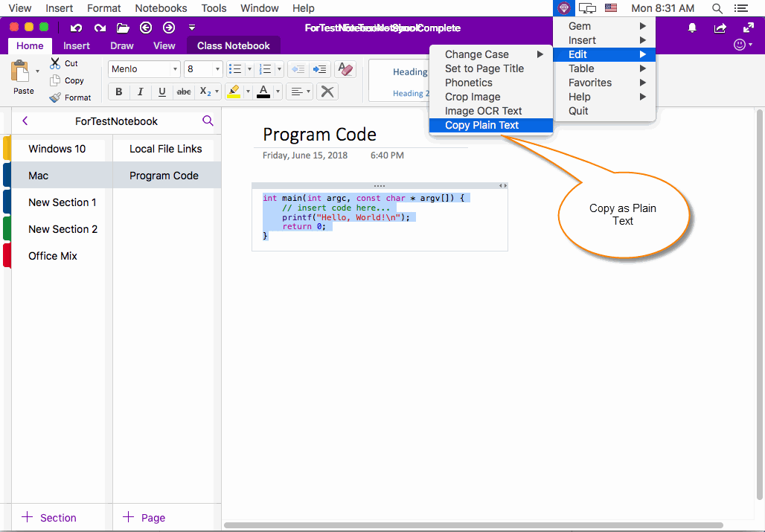
Task: Toggle subscript formatting
Action: pyautogui.click(x=205, y=92)
